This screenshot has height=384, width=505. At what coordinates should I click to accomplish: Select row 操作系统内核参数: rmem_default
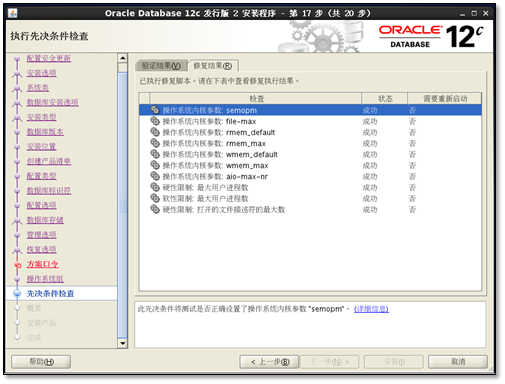pos(310,132)
